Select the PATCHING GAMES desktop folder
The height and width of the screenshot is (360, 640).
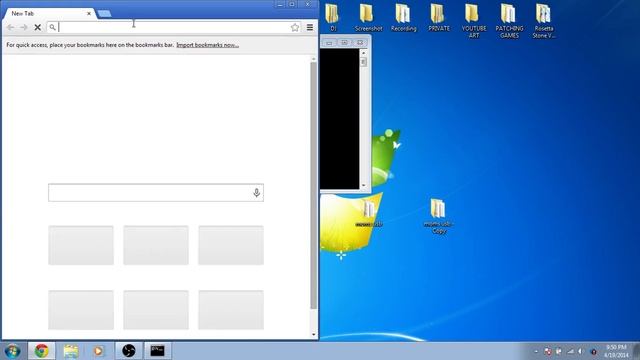509,20
